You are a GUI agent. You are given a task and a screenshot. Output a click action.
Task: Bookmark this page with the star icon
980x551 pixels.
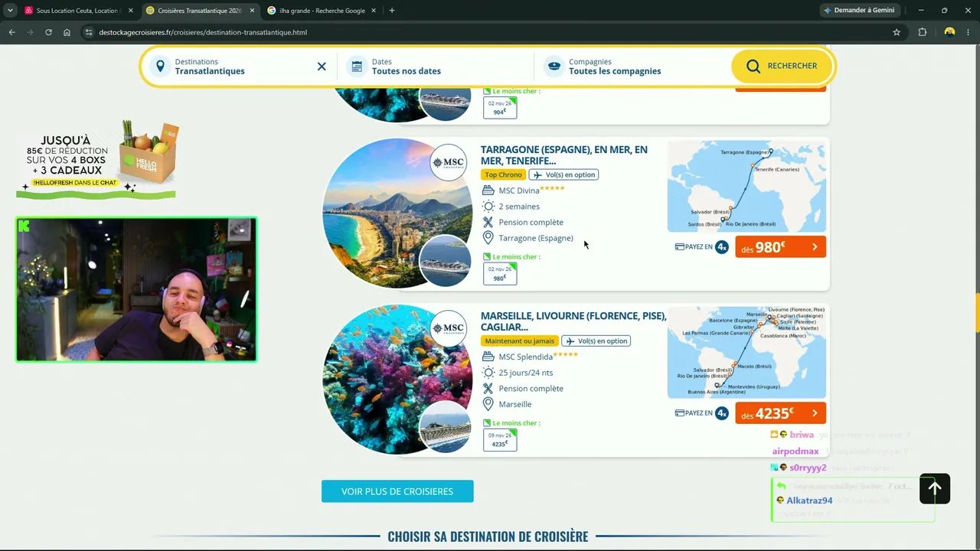tap(897, 32)
